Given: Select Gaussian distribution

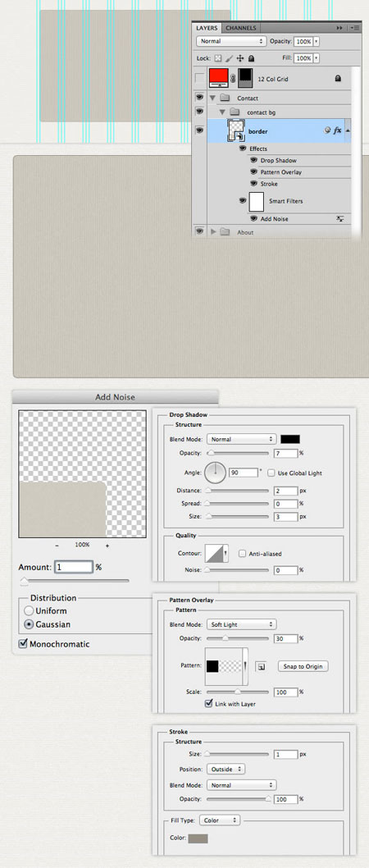Looking at the screenshot, I should click(29, 624).
